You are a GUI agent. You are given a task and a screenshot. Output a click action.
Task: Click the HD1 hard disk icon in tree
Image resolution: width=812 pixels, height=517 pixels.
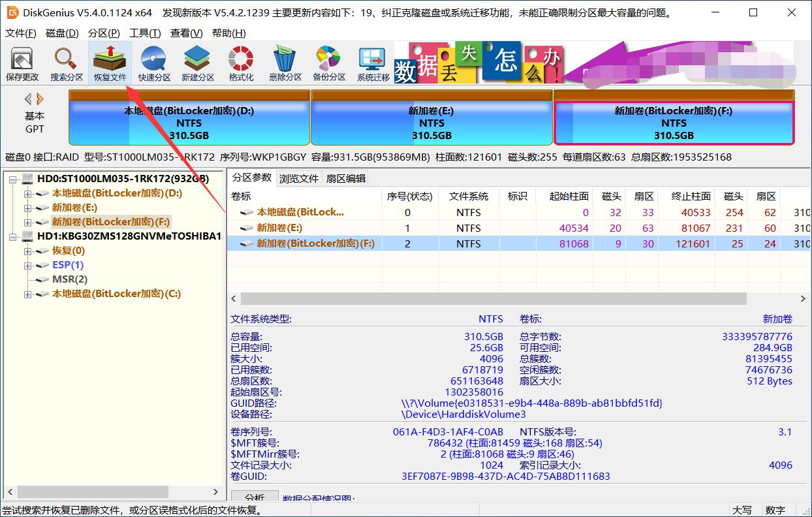29,236
